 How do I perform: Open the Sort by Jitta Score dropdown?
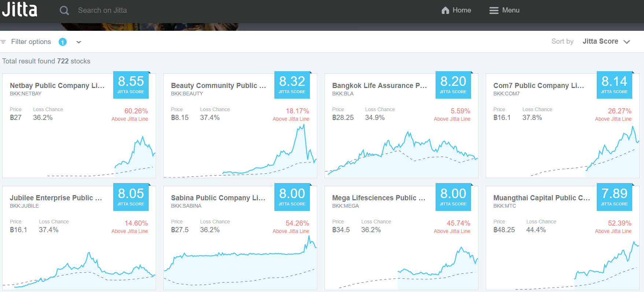(606, 41)
